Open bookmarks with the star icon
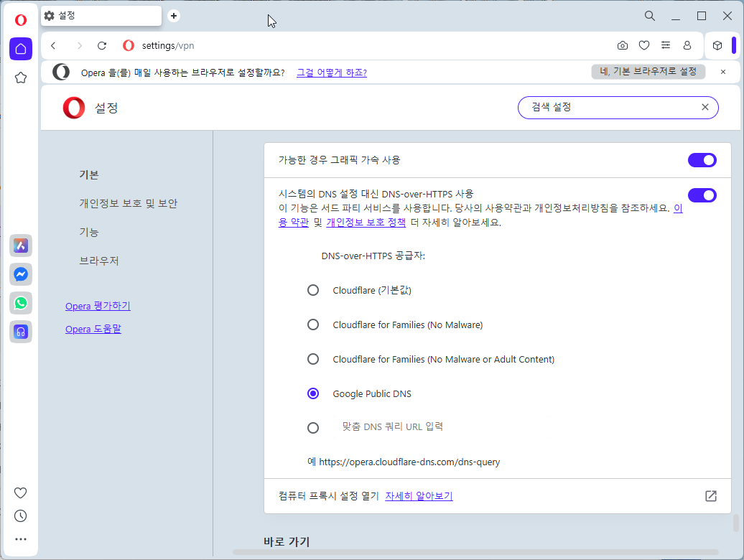The width and height of the screenshot is (744, 560). (20, 78)
